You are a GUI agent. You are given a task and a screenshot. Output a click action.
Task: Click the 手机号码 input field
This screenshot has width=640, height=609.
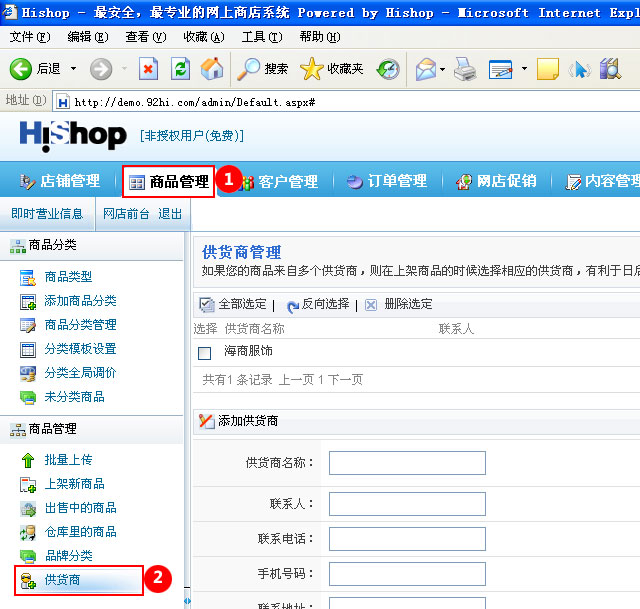point(407,574)
